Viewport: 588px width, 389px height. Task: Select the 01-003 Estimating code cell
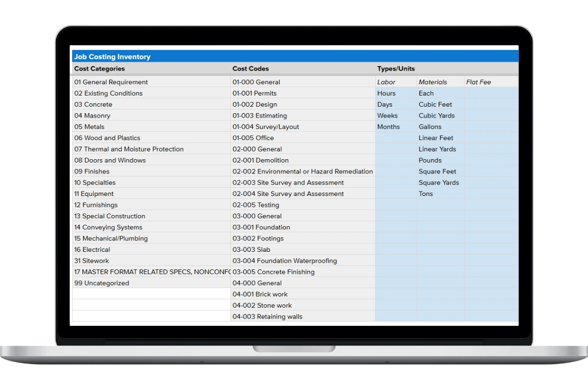(x=303, y=116)
